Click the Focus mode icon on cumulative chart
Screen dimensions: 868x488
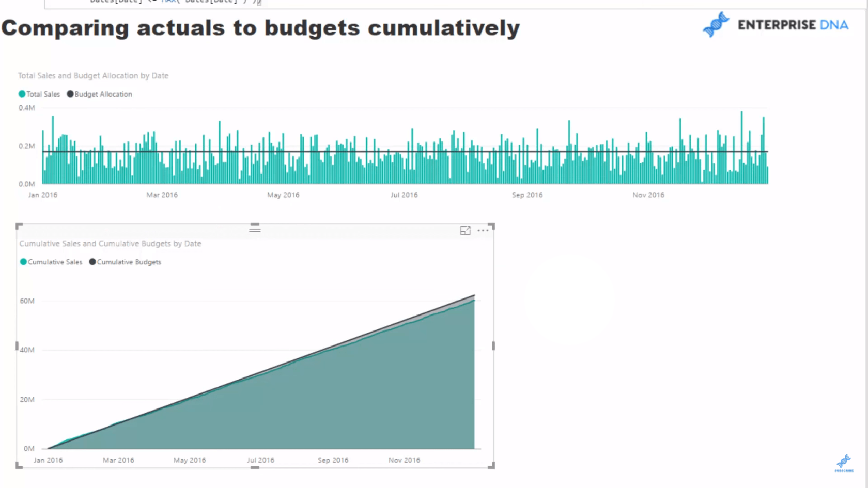point(465,231)
